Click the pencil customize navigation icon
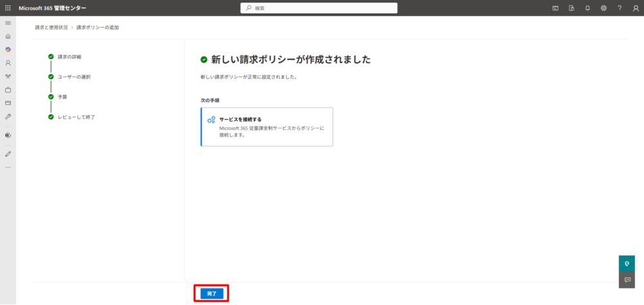The image size is (644, 305). [8, 154]
